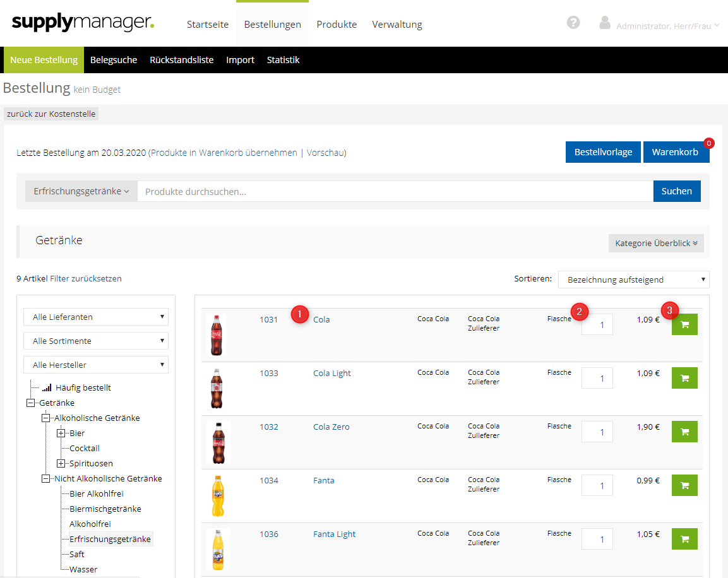
Task: Open the Erfrischungsgetränke search category dropdown
Action: pos(81,191)
